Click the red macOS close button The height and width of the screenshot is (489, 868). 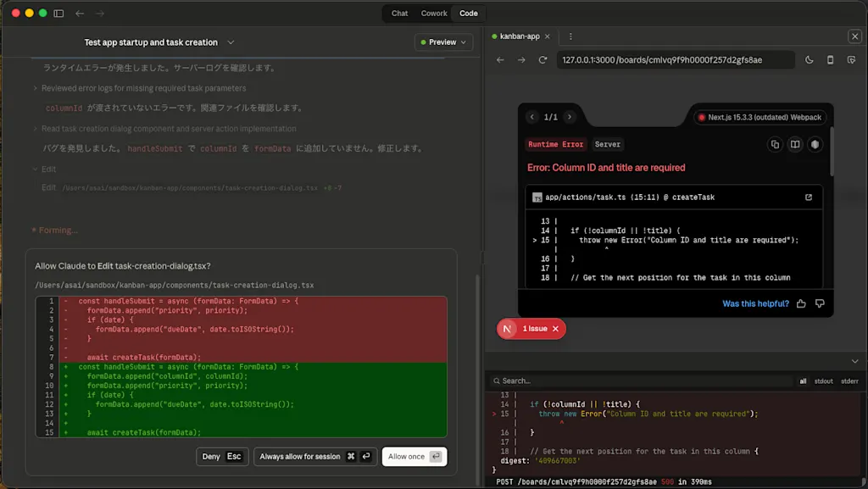[16, 14]
